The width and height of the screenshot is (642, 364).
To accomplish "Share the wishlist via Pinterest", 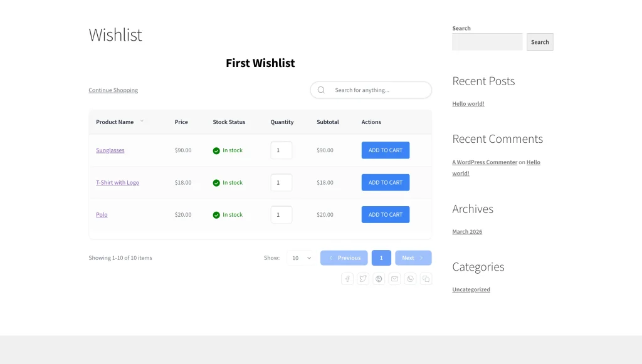I will point(379,279).
